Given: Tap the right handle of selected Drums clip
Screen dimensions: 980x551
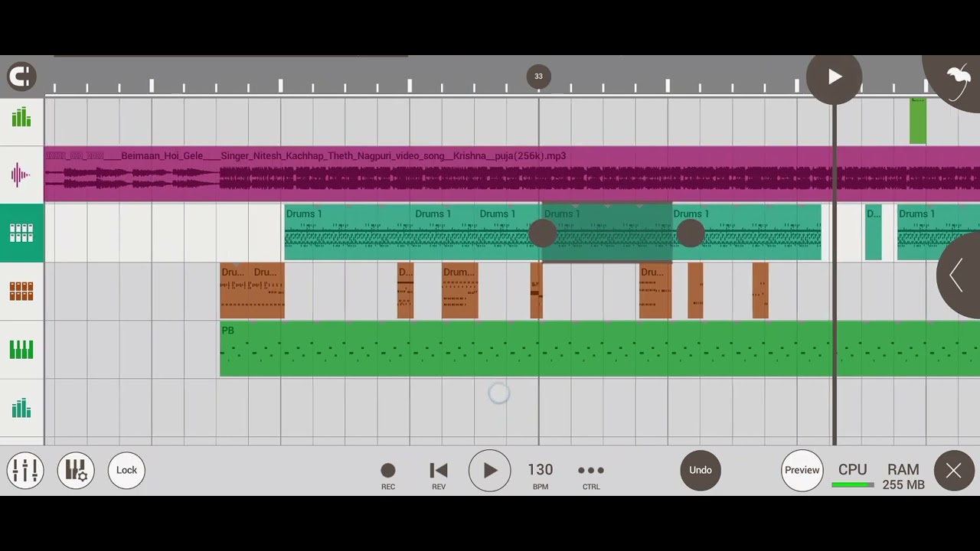Looking at the screenshot, I should coord(690,233).
